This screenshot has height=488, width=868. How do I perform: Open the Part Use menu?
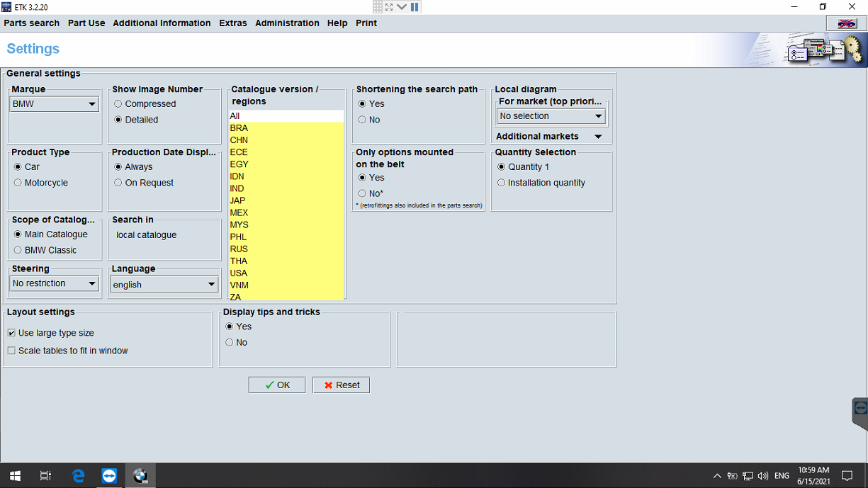86,23
